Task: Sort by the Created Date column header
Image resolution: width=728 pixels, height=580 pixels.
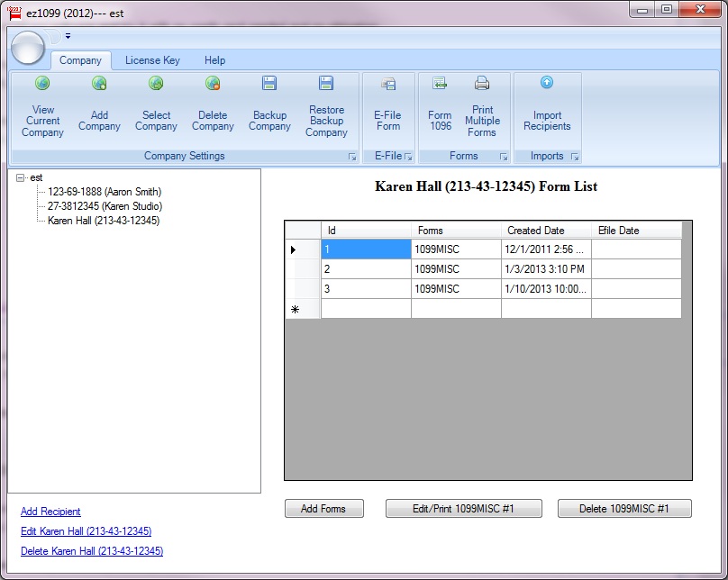Action: (546, 231)
